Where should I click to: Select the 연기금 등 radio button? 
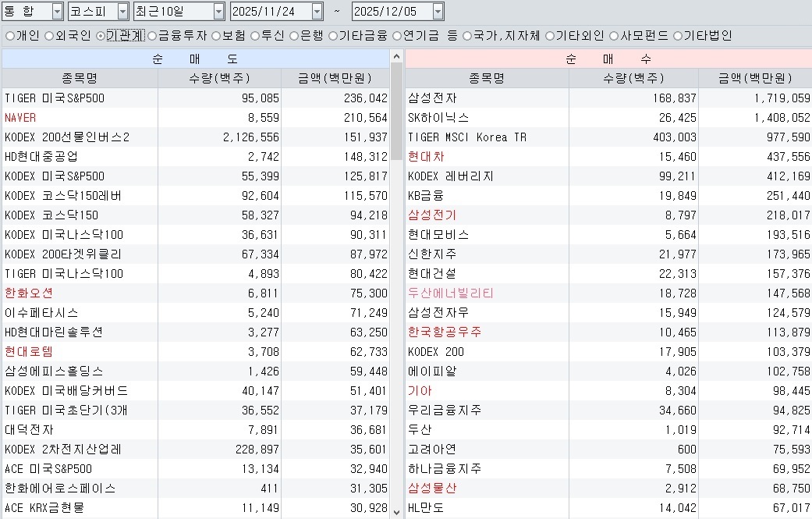coord(397,36)
